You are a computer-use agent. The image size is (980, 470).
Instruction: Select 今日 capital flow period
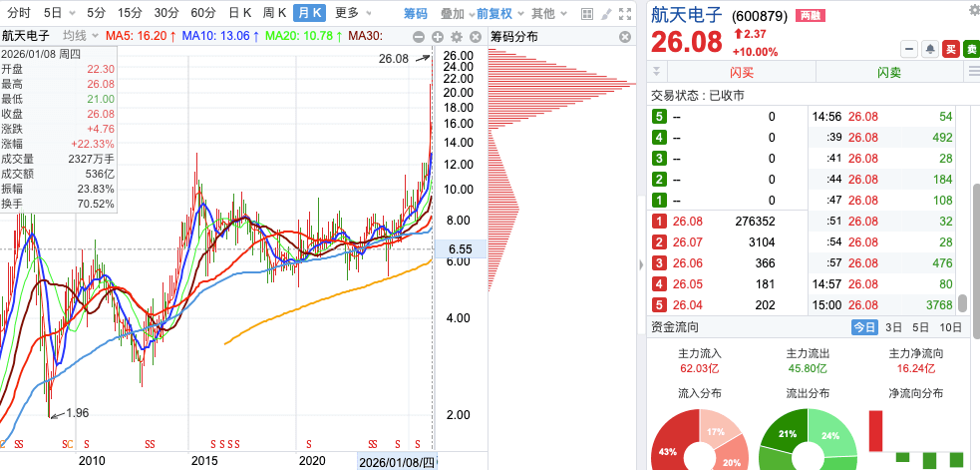tap(864, 326)
